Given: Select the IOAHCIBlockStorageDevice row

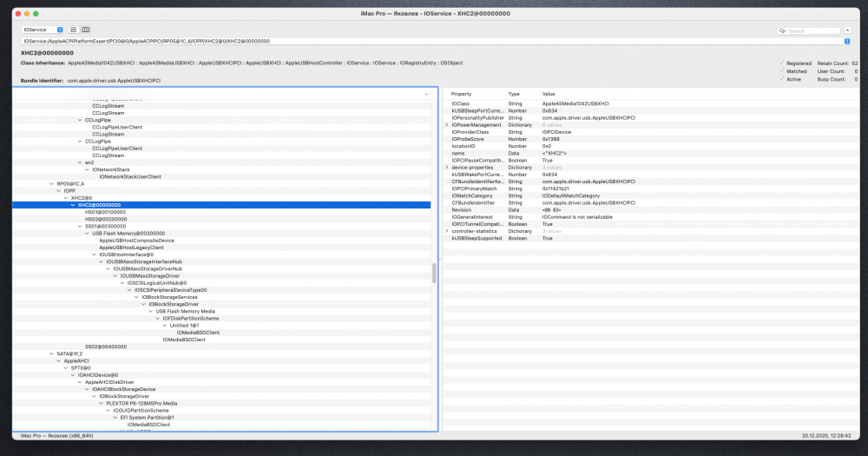Looking at the screenshot, I should 221,389.
